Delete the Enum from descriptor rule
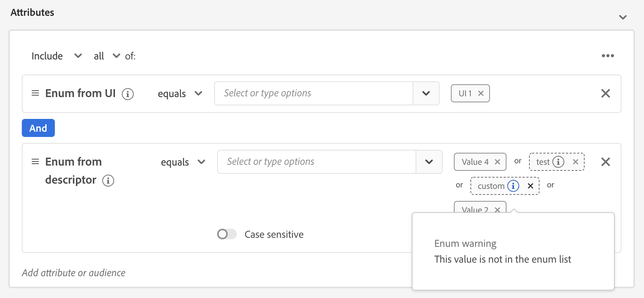The height and width of the screenshot is (298, 644). pos(606,162)
